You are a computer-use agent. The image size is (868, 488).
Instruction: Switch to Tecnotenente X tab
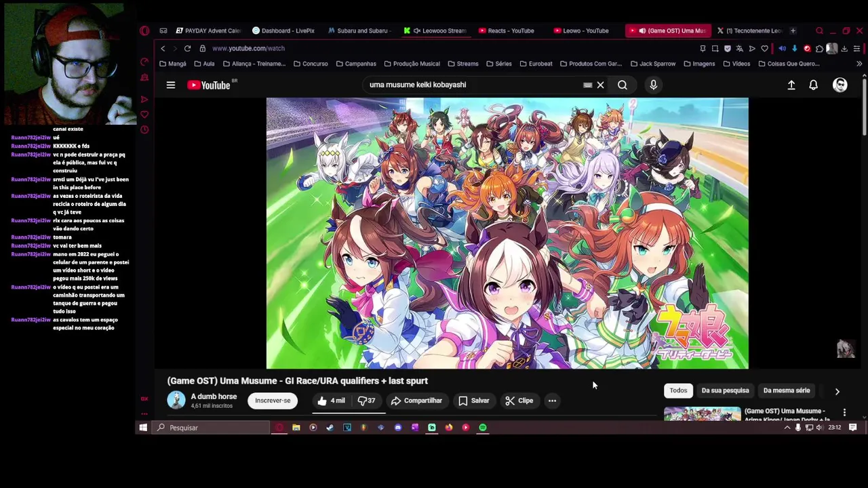[749, 30]
